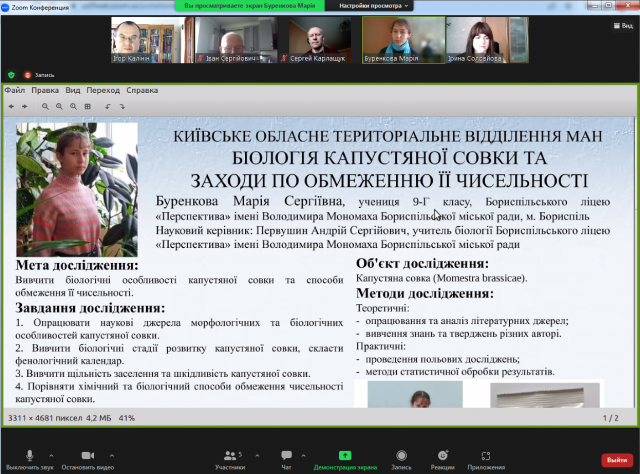Open the Справка menu
Image resolution: width=640 pixels, height=474 pixels.
(x=142, y=90)
